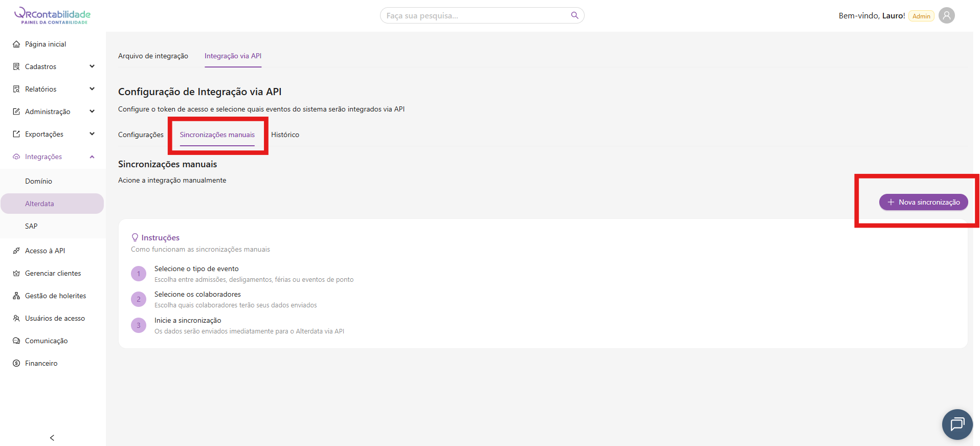The width and height of the screenshot is (980, 446).
Task: Collapse the Integrações menu chevron
Action: 92,157
